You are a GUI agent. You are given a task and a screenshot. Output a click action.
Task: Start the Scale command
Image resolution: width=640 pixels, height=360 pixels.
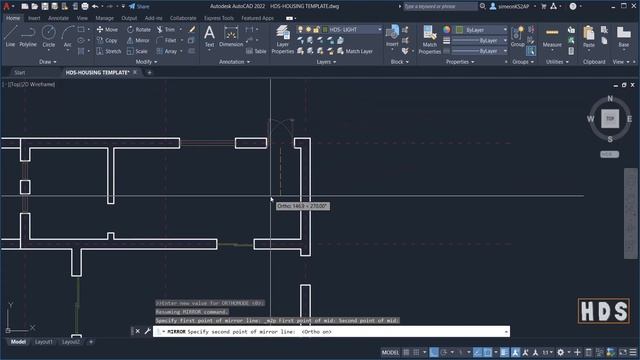[x=137, y=51]
